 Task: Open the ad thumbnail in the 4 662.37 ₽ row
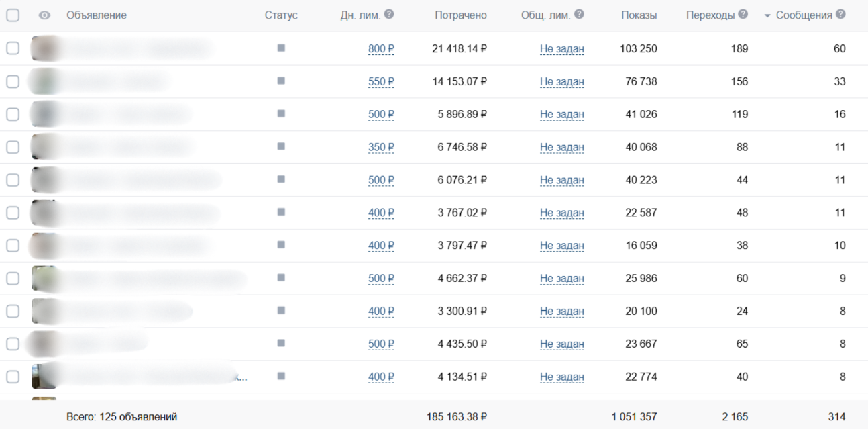[44, 278]
